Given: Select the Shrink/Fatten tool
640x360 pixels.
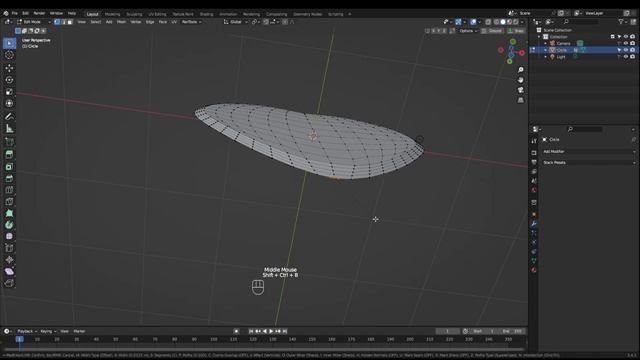Looking at the screenshot, I should pos(9,260).
